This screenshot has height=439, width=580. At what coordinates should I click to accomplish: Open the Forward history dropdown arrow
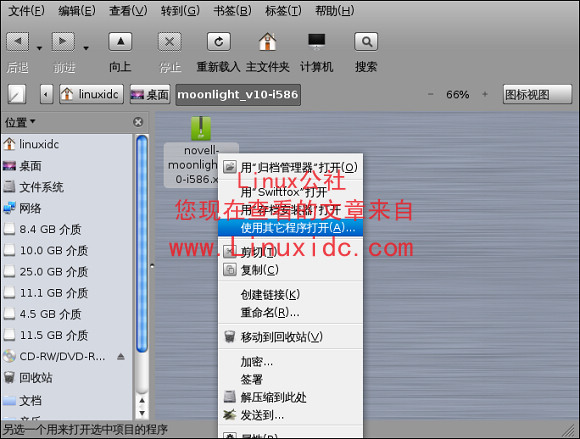pos(86,48)
